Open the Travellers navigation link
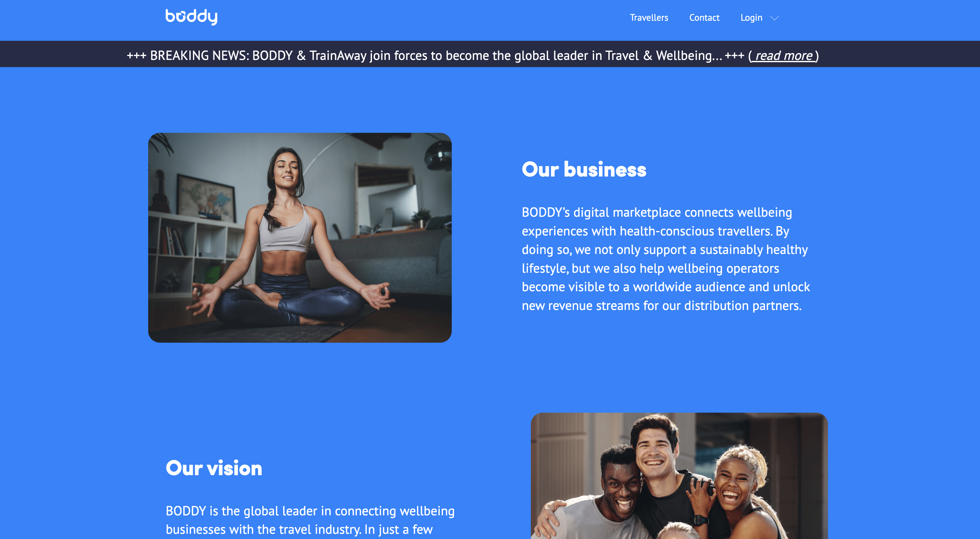Viewport: 980px width, 539px height. click(x=649, y=18)
